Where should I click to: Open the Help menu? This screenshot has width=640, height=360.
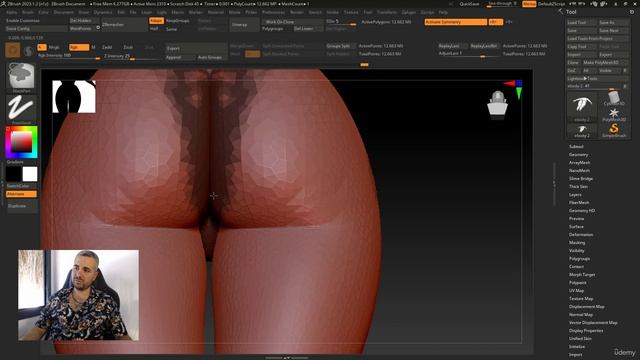tap(443, 12)
